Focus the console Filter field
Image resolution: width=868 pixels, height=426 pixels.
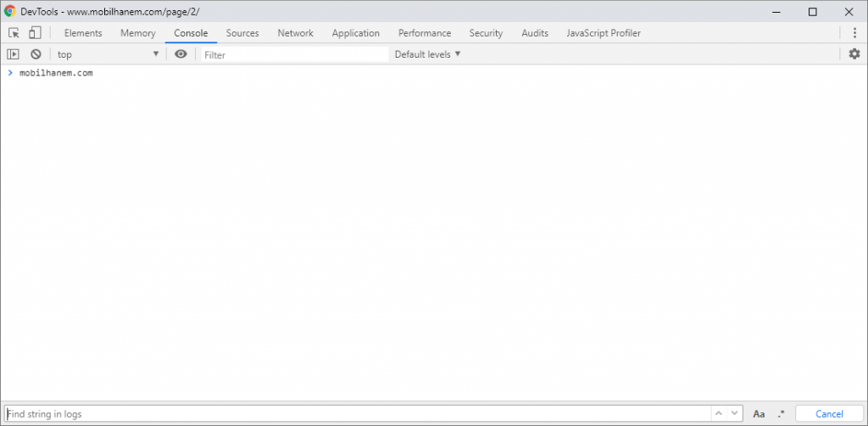point(295,55)
